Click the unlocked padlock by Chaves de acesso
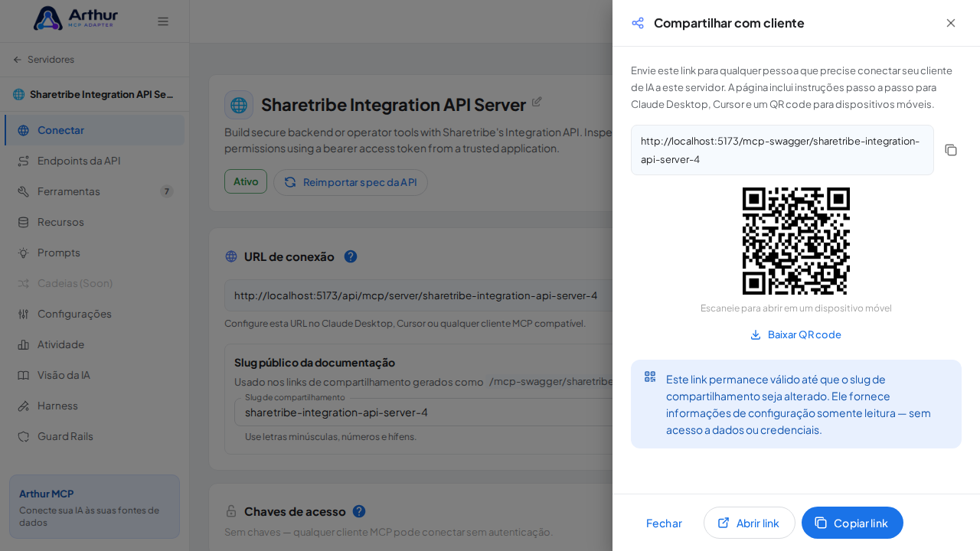Image resolution: width=980 pixels, height=551 pixels. tap(231, 511)
